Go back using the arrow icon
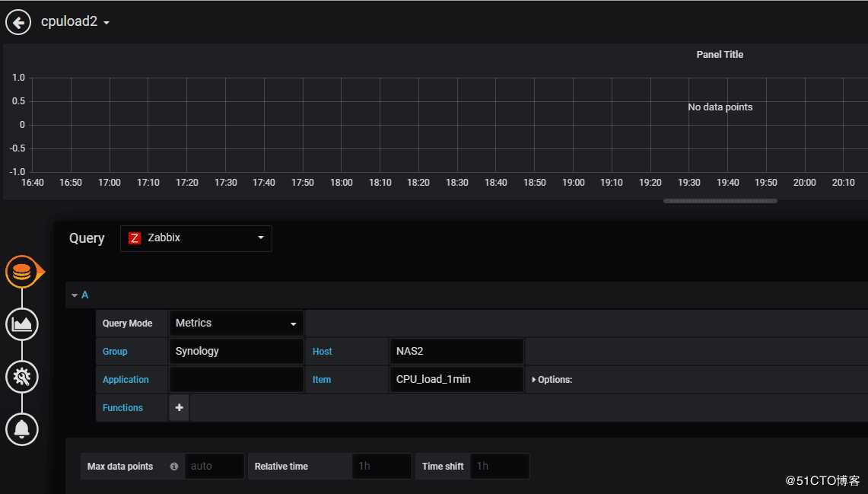Screen dimensions: 868x494 pos(18,22)
